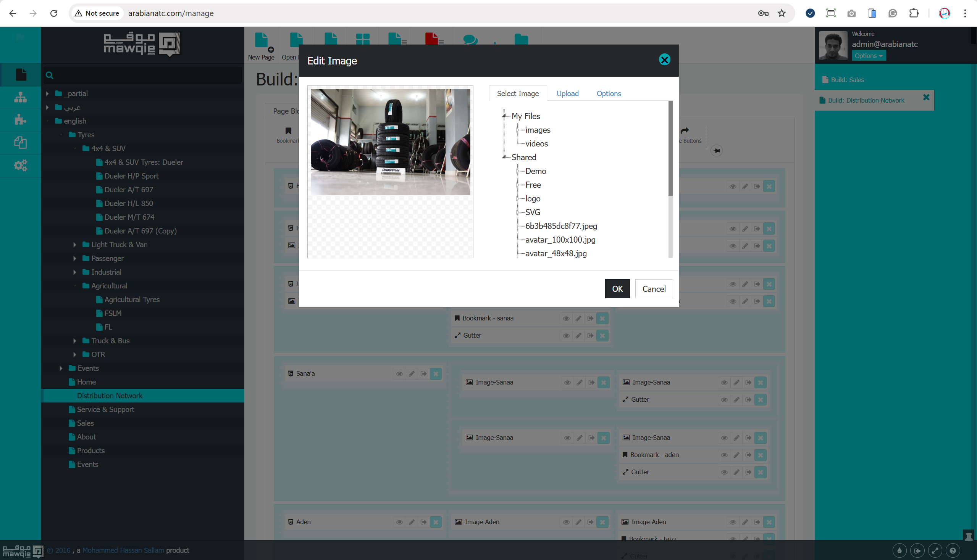Open the Mohammed Hassan Sallam footer link
The width and height of the screenshot is (977, 560).
point(123,550)
